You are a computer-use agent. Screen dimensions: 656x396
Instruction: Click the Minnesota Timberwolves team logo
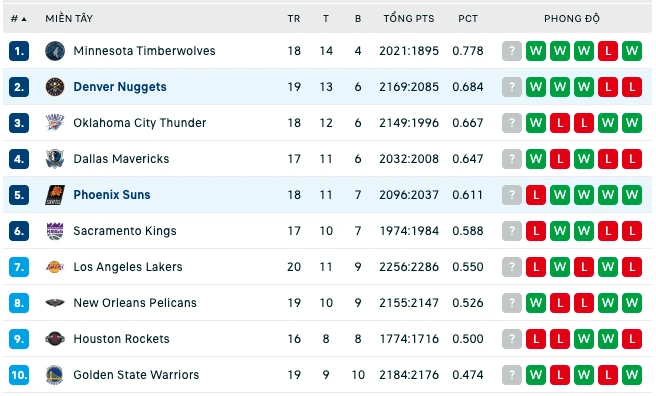pos(55,51)
